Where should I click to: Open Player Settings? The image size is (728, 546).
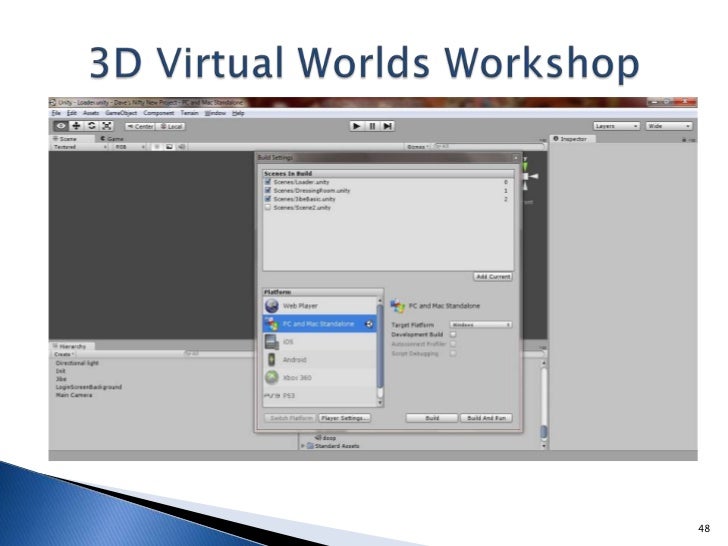[345, 418]
